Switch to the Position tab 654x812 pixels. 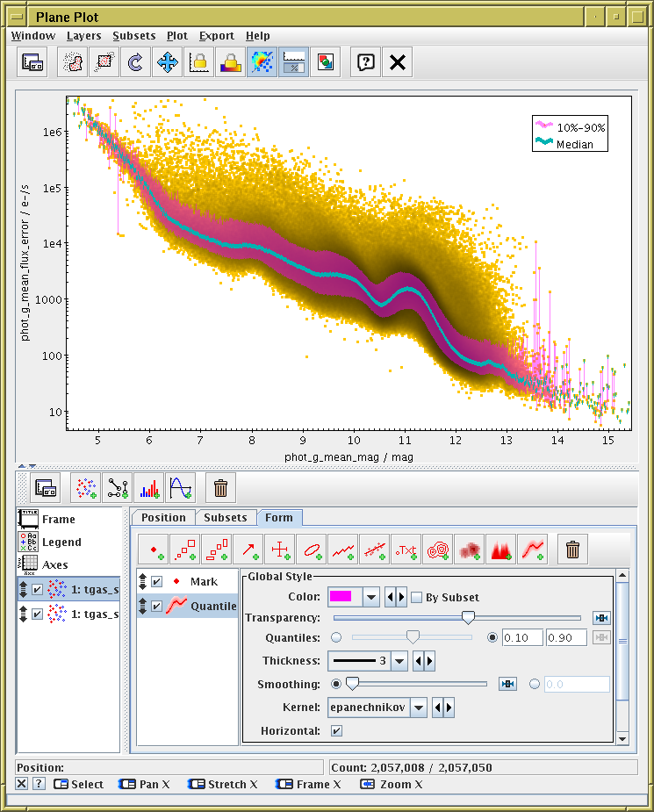pyautogui.click(x=163, y=518)
